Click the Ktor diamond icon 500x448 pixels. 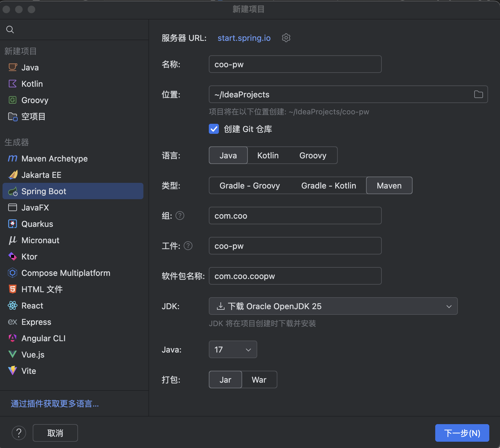point(13,256)
